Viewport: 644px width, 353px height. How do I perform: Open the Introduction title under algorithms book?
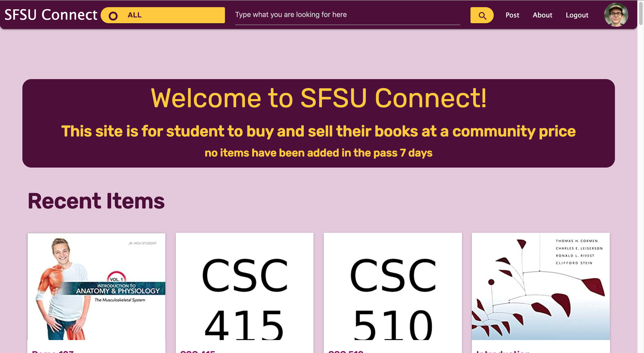pos(503,351)
